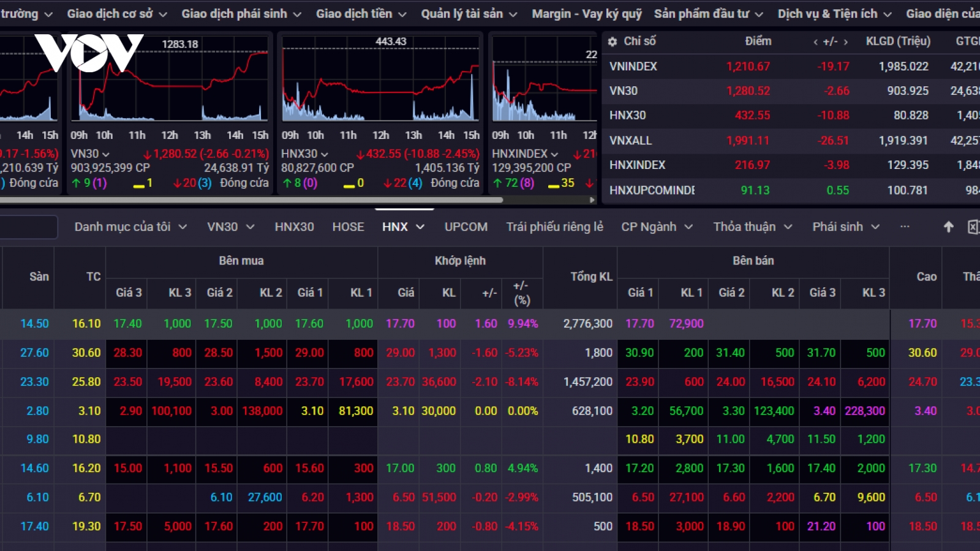This screenshot has width=980, height=551.
Task: Expand the VN30 chart index dropdown
Action: click(90, 154)
